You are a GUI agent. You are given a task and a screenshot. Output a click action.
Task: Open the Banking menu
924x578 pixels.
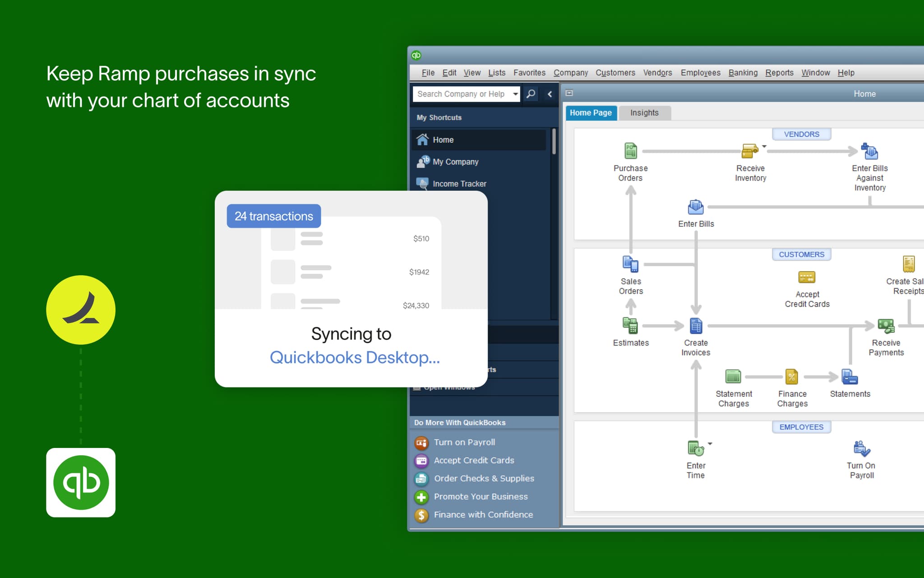click(x=743, y=73)
